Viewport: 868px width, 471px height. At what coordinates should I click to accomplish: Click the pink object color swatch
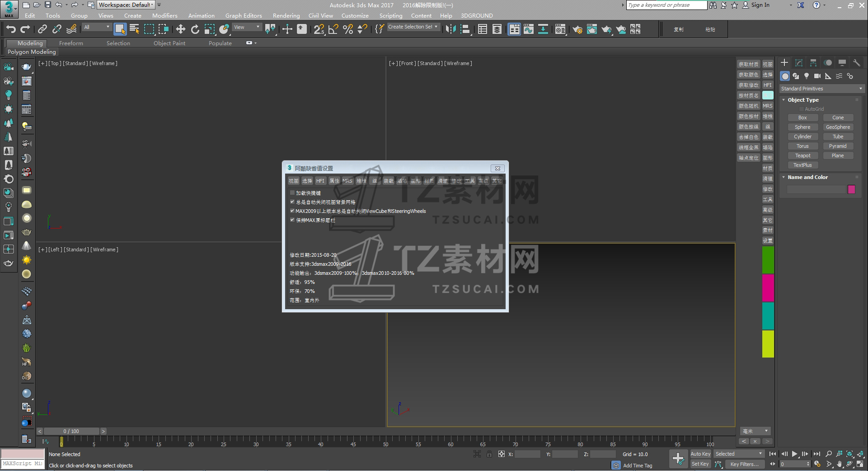point(852,189)
